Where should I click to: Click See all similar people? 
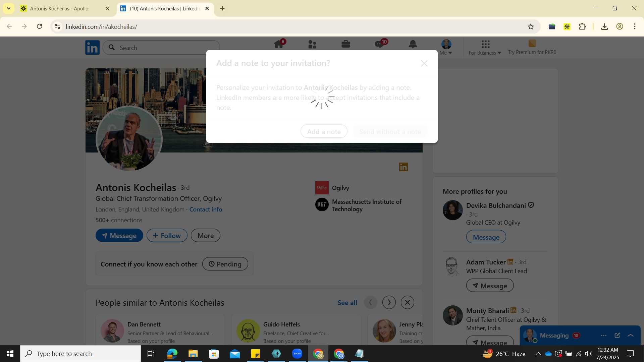[x=347, y=302]
